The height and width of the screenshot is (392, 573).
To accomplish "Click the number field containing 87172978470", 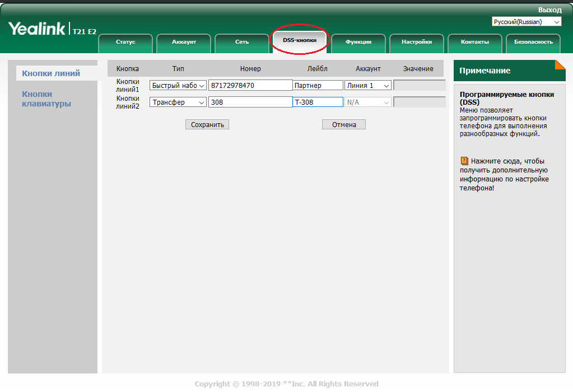I will (x=250, y=86).
